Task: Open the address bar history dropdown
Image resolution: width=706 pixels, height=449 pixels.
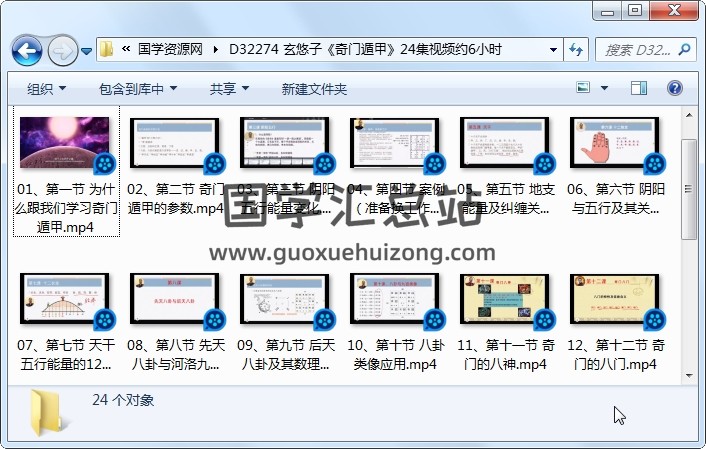Action: tap(553, 50)
